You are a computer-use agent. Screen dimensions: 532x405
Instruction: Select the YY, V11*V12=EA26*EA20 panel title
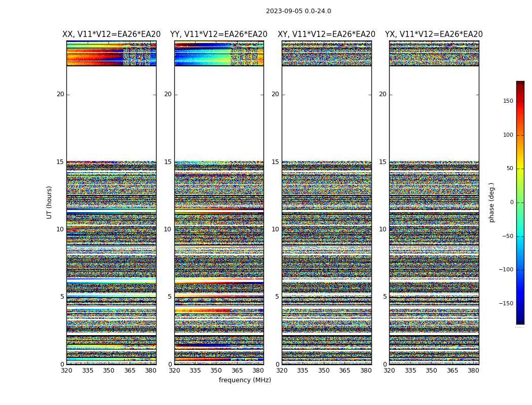pyautogui.click(x=219, y=34)
